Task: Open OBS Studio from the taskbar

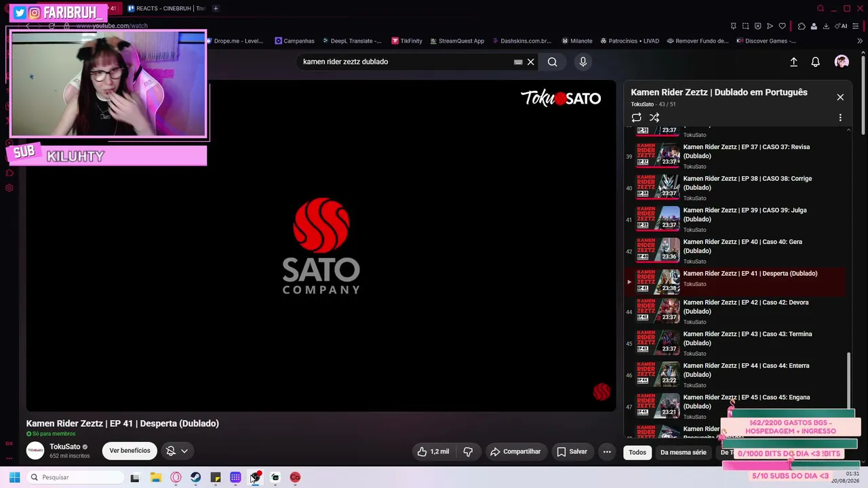Action: 255,477
